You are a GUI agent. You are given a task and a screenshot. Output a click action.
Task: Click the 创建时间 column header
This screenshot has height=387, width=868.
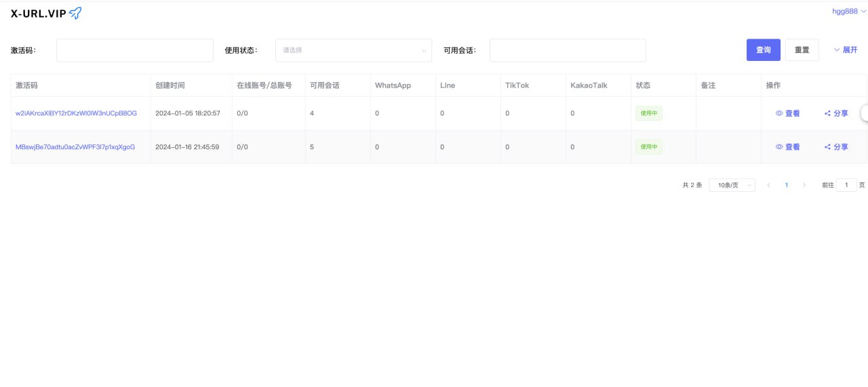[170, 85]
